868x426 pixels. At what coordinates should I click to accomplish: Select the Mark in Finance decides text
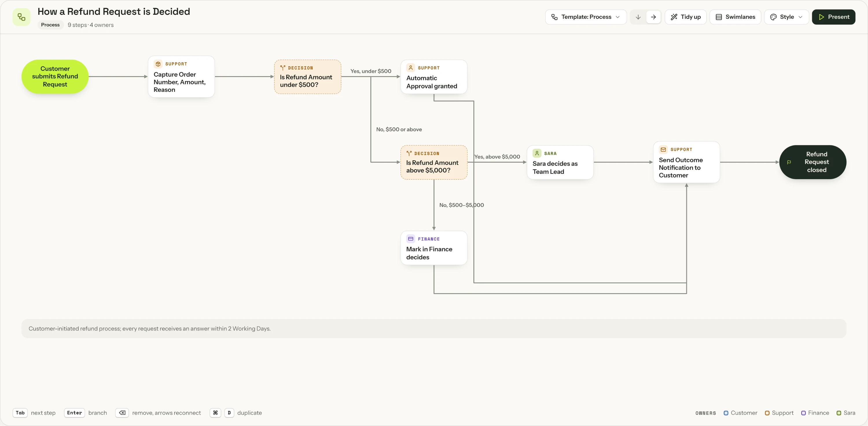pos(429,253)
